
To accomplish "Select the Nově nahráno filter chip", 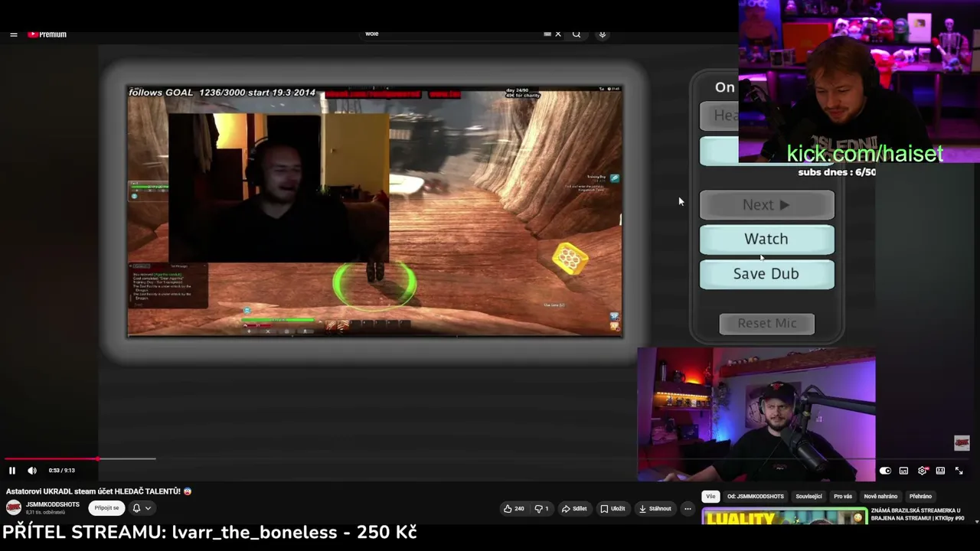I will coord(880,497).
